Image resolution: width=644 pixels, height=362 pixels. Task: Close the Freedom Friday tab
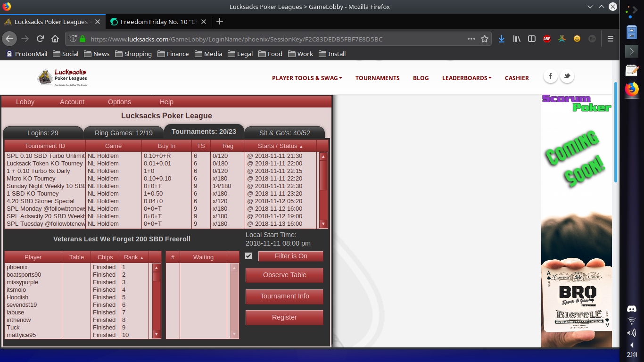click(204, 22)
